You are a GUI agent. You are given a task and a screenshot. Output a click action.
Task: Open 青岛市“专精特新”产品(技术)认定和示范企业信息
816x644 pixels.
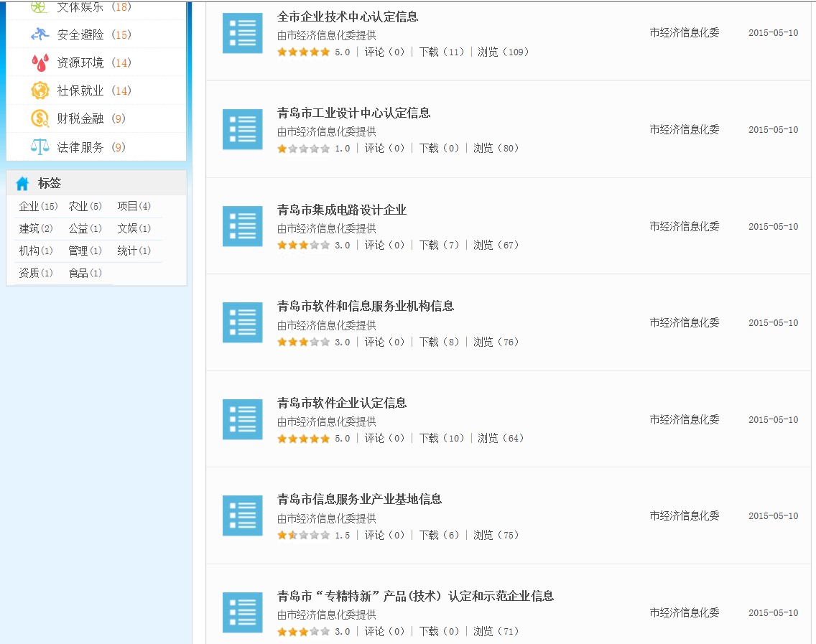coord(415,596)
